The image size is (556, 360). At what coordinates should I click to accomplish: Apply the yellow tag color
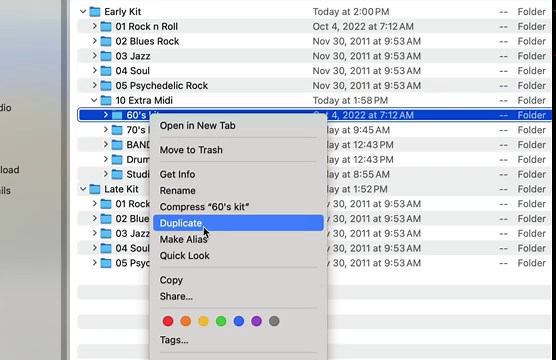(204, 321)
